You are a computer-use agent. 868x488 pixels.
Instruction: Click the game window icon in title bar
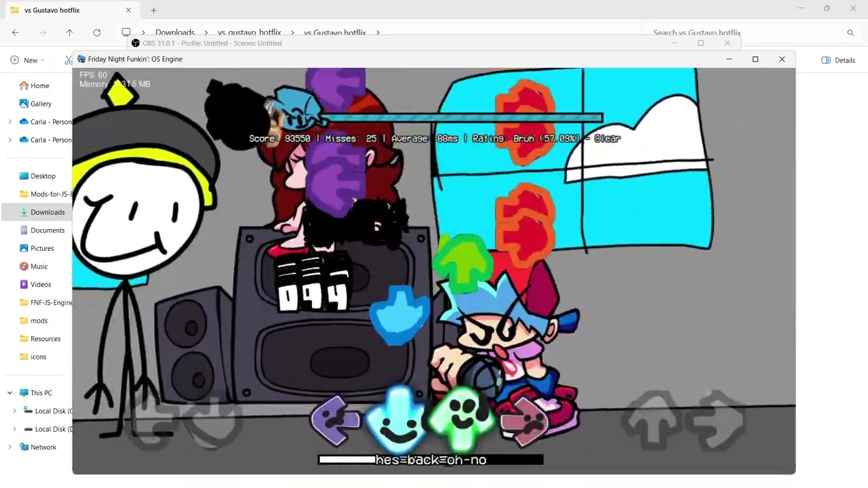81,59
